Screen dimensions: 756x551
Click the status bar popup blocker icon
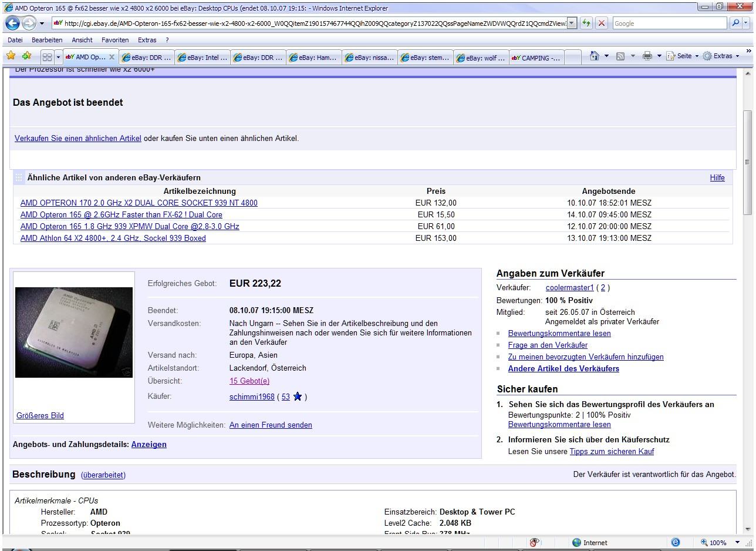[534, 542]
